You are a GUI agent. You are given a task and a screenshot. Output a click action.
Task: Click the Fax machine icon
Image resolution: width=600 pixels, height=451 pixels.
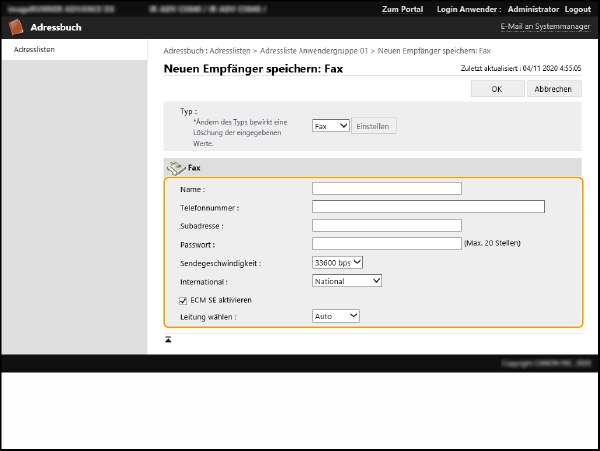176,168
